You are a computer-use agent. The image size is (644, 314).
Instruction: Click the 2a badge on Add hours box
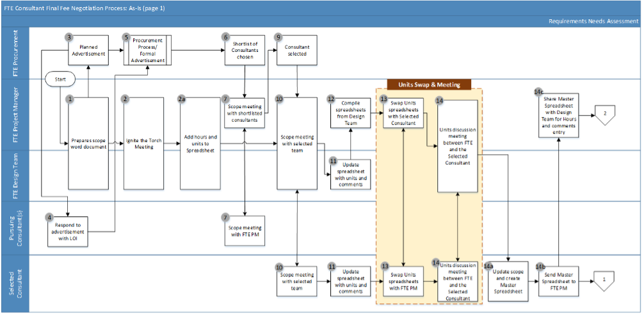point(181,99)
